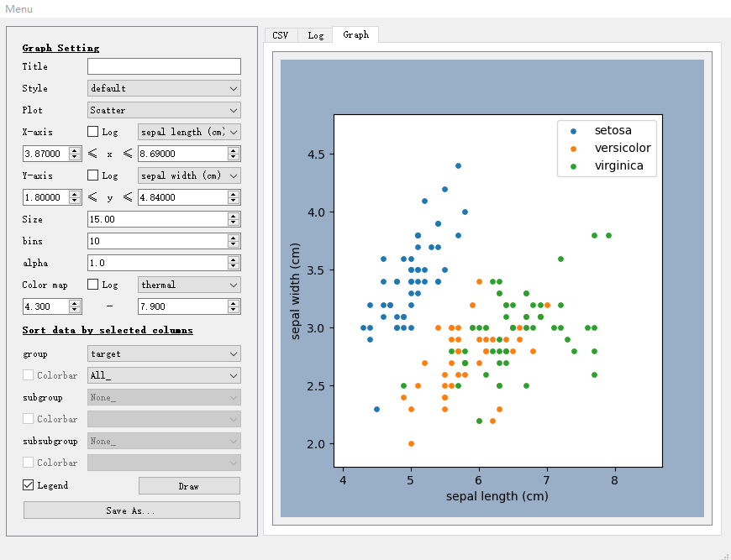Click the "Graph Setting" heading
The height and width of the screenshot is (560, 731).
(x=60, y=48)
